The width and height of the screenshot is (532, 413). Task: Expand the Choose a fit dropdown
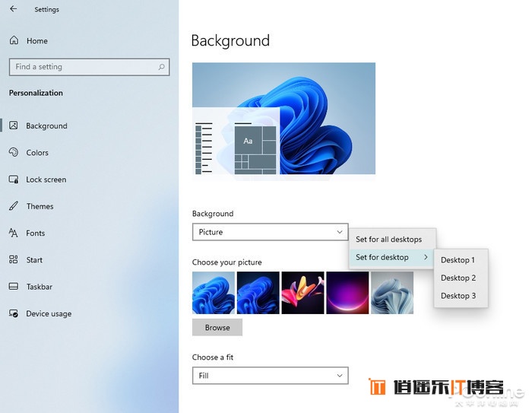(x=270, y=375)
